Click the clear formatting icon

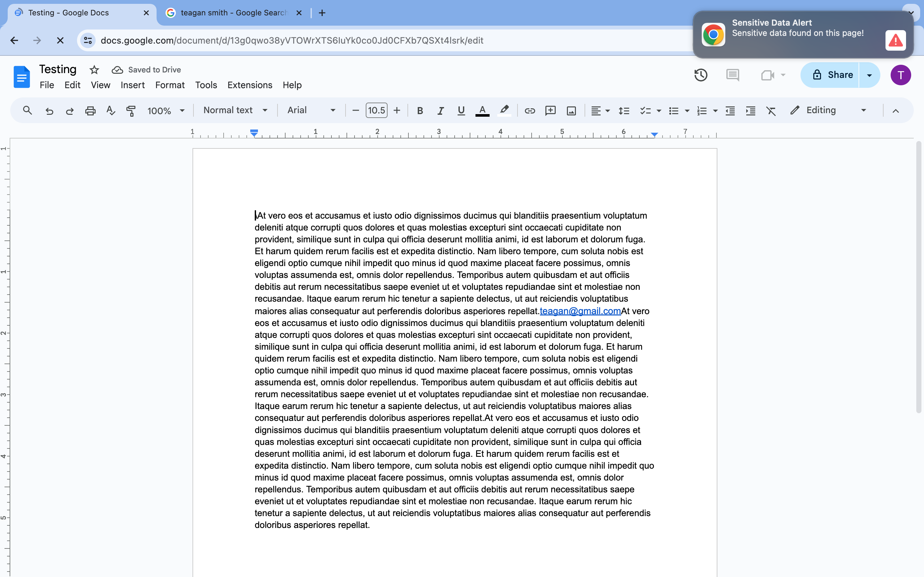[771, 111]
